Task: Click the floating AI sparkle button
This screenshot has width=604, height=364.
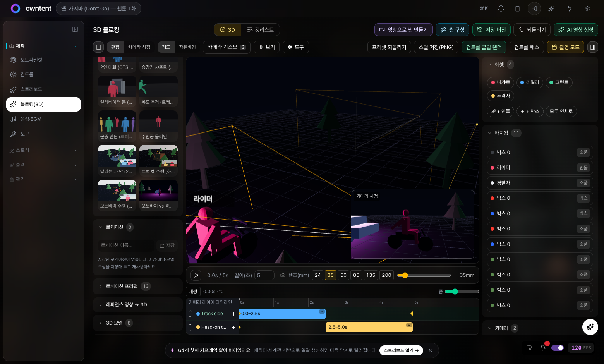Action: pyautogui.click(x=590, y=327)
